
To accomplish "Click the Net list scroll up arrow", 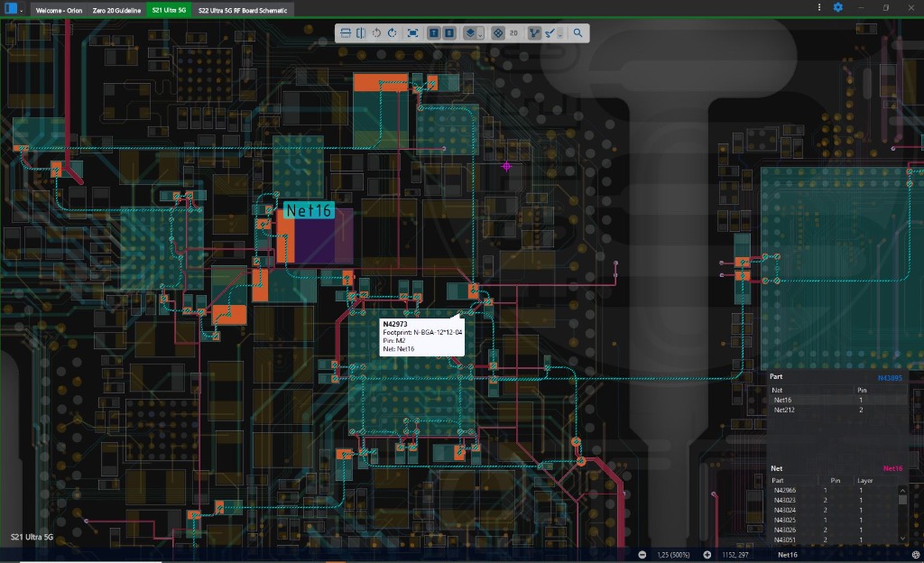I will coord(902,490).
